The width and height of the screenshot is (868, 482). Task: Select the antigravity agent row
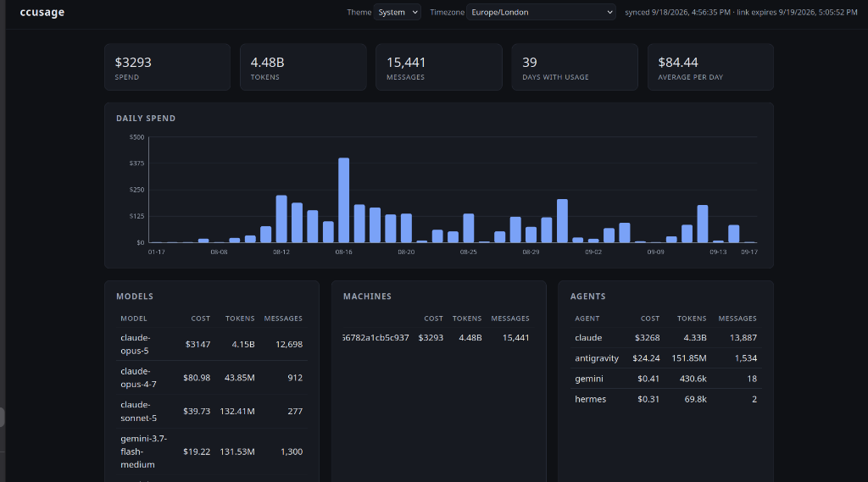(x=666, y=358)
